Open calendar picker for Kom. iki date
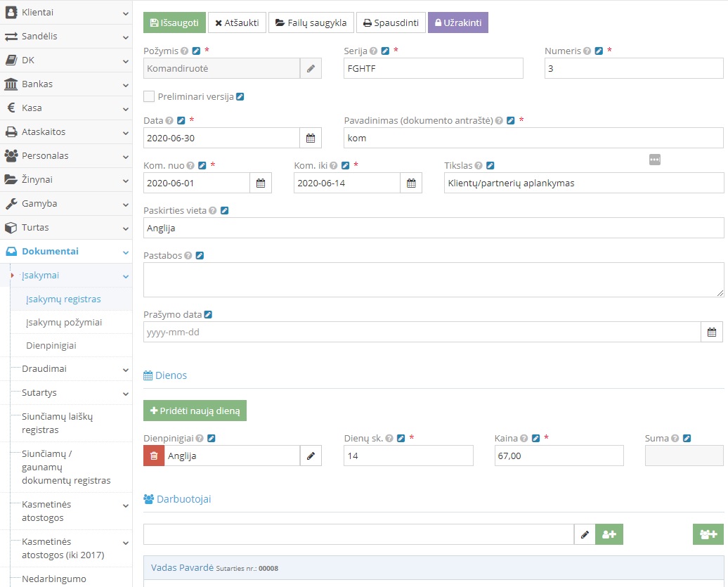Screen dimensions: 728x587 [x=411, y=183]
